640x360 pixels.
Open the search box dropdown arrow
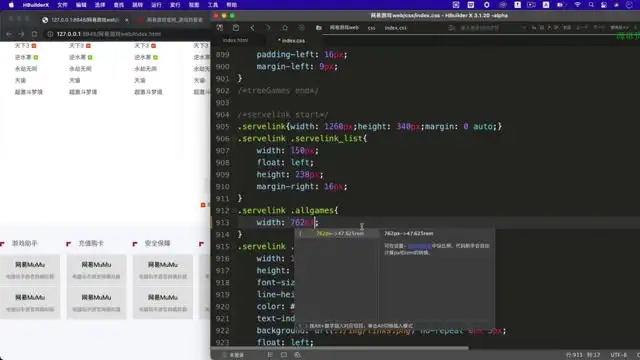[524, 28]
